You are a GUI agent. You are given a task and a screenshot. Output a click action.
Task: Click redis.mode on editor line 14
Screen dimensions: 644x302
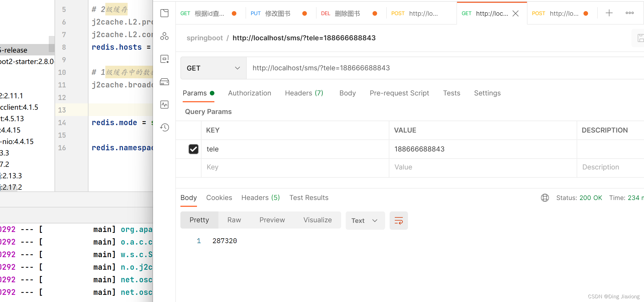[114, 123]
